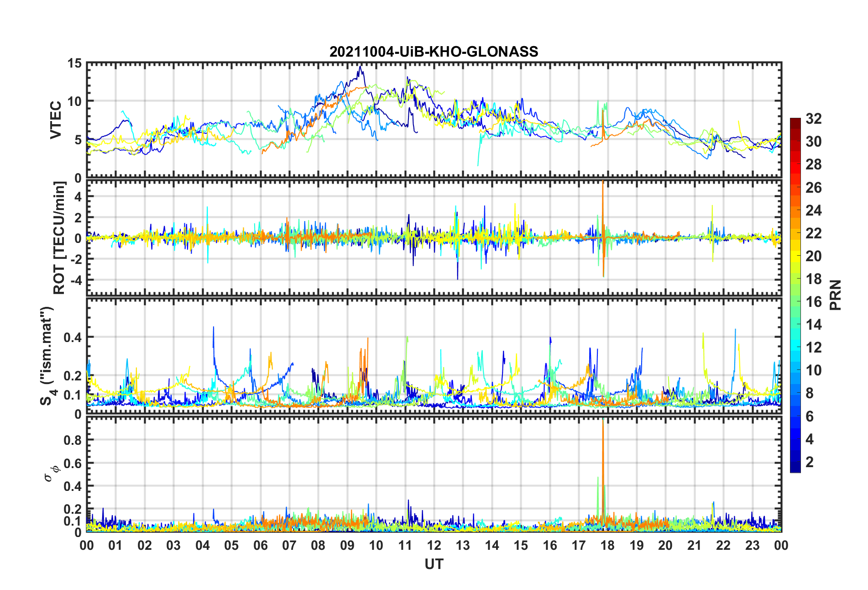Viewport: 868px width, 590px height.
Task: Click the "PRN" colorbar label
Action: coord(835,295)
